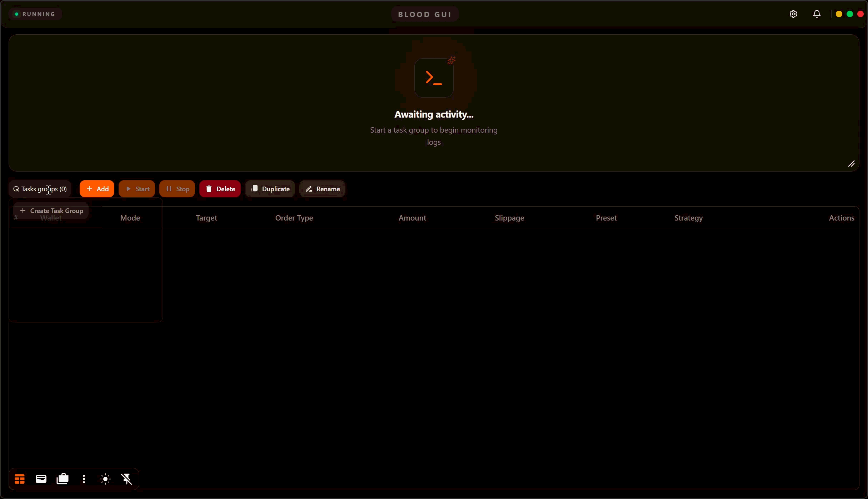The height and width of the screenshot is (499, 868).
Task: Stop the running task group
Action: click(x=177, y=189)
